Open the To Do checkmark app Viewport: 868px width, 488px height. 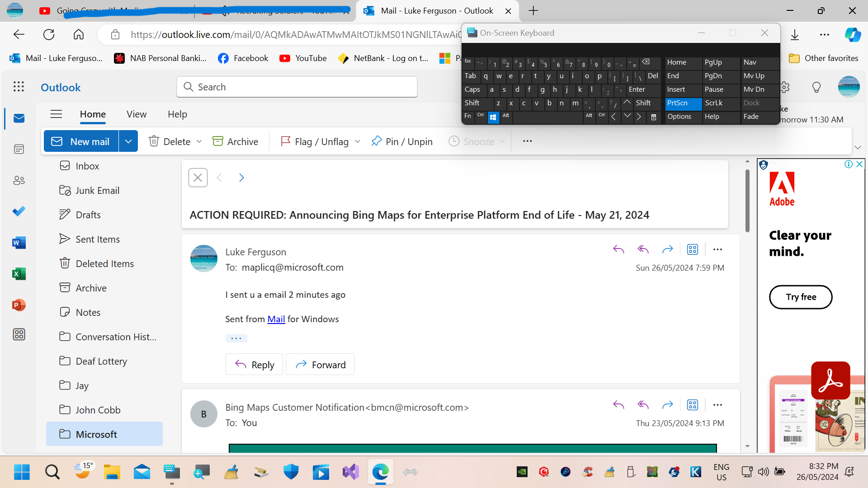pos(19,211)
